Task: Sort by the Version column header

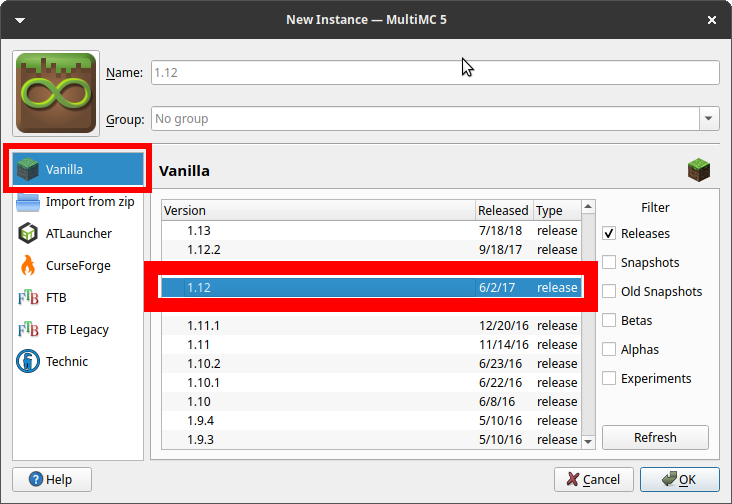Action: coord(318,210)
